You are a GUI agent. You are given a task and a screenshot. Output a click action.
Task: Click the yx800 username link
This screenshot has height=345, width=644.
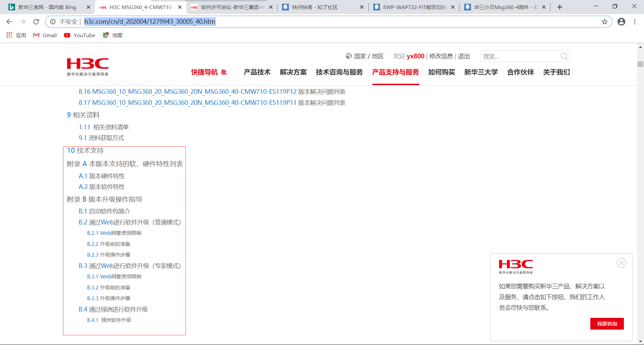(416, 56)
